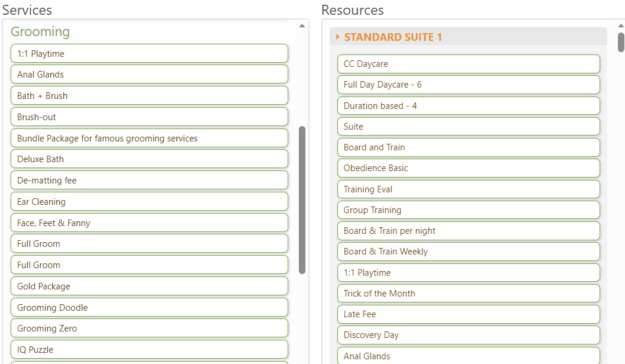Select Anal Glands in the Resources list

[469, 356]
